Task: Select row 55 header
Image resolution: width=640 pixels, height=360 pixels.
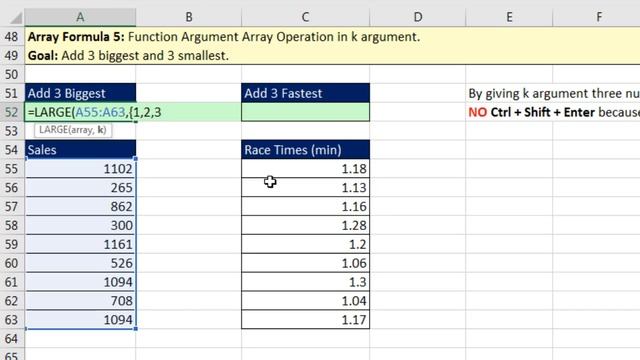Action: pos(12,169)
